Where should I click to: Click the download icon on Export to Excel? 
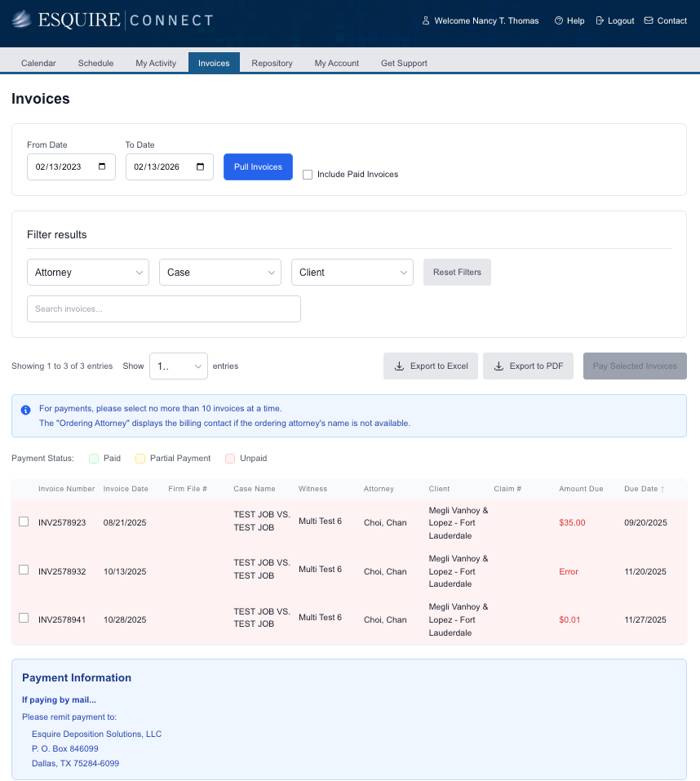[399, 366]
